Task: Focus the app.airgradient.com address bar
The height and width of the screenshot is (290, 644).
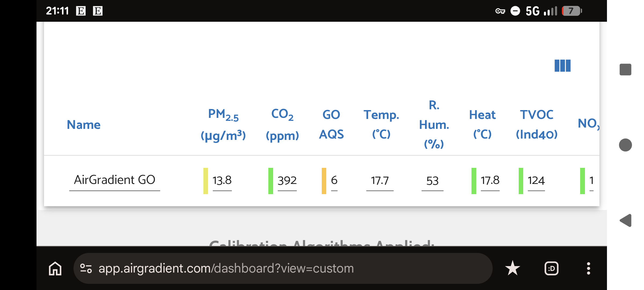Action: [x=283, y=268]
